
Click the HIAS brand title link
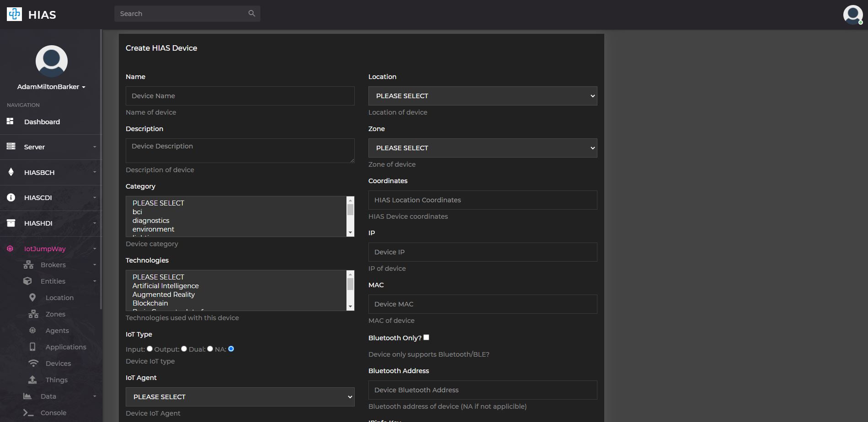pyautogui.click(x=42, y=15)
